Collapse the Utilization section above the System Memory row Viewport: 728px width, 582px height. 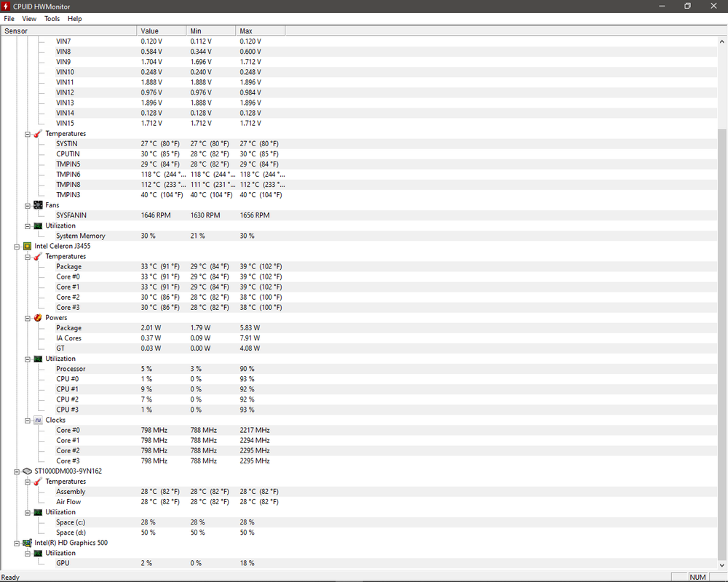[28, 226]
